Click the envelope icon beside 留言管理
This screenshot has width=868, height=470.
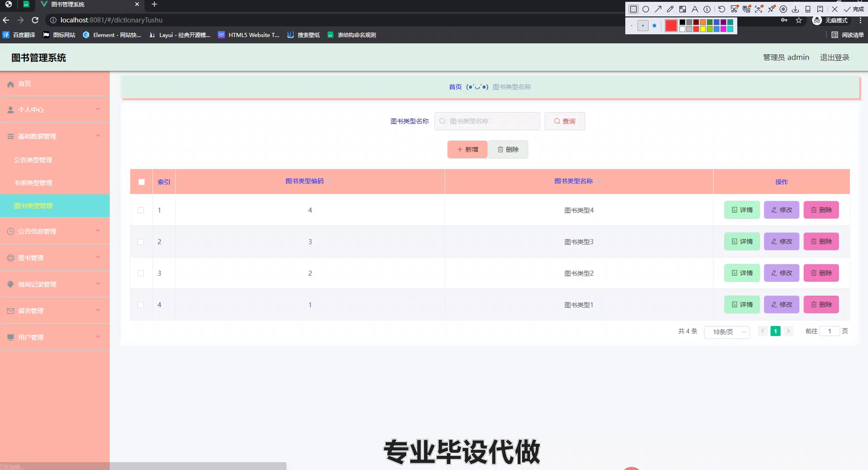click(x=10, y=311)
